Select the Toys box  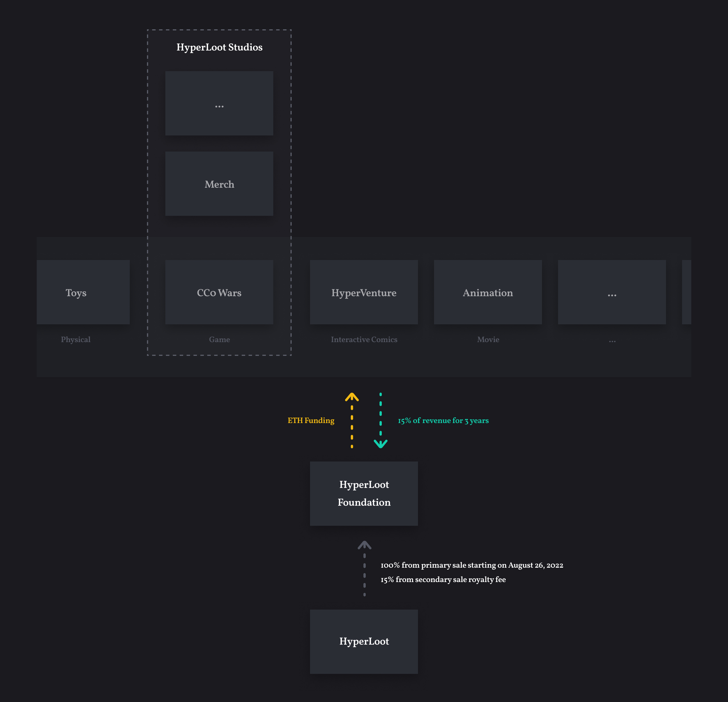click(83, 292)
